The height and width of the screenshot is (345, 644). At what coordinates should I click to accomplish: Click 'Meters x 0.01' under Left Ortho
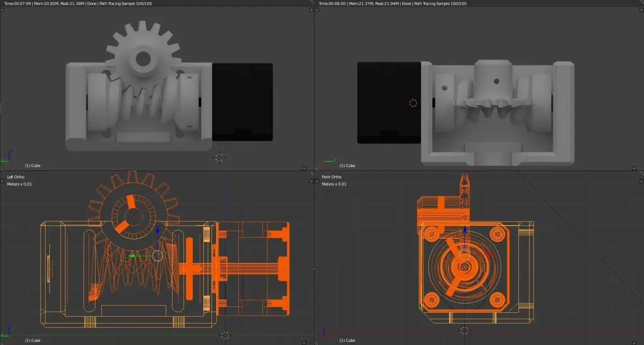[19, 184]
